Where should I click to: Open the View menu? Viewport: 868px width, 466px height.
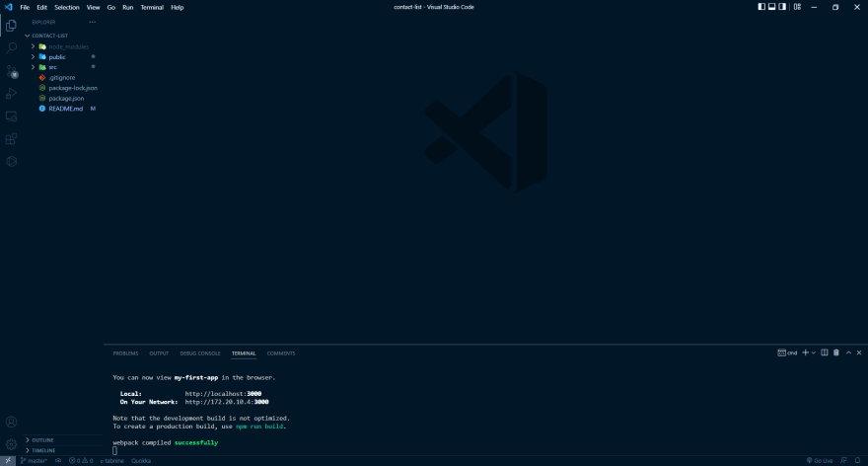tap(93, 7)
